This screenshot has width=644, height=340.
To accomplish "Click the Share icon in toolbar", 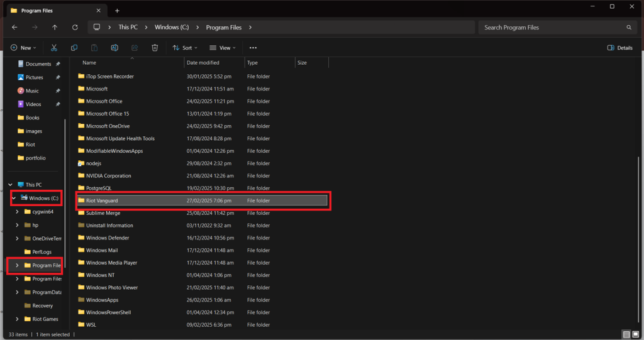I will pos(135,48).
